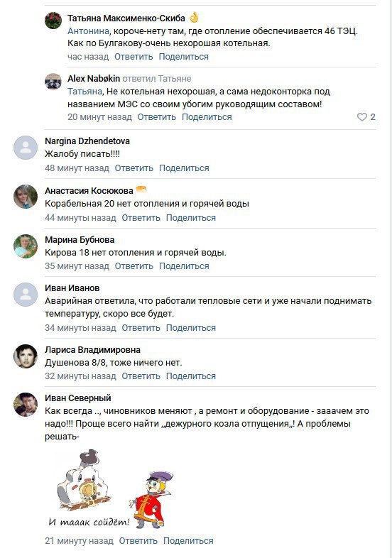Like Alex Nabøkin's comment via heart icon
392x558 pixels.
(361, 116)
